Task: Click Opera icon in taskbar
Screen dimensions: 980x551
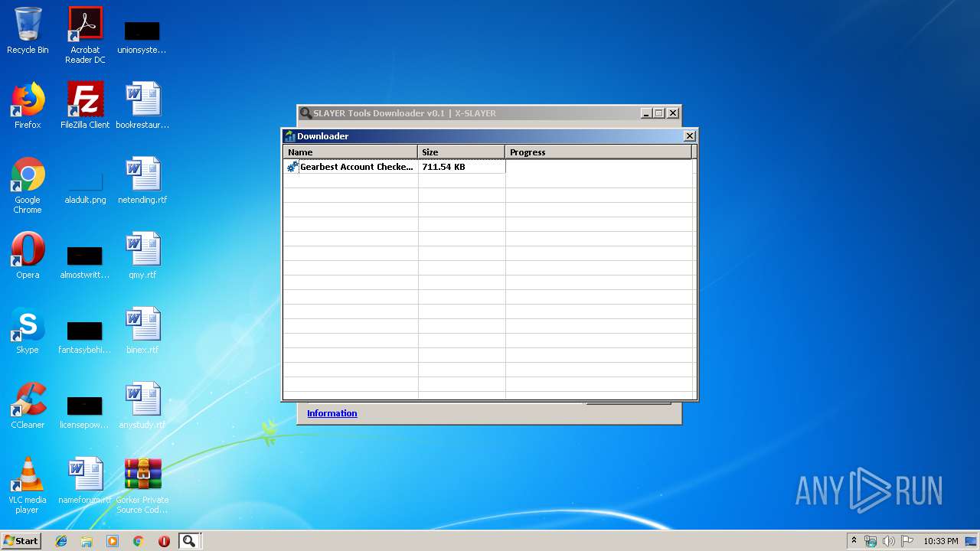Action: pos(164,541)
